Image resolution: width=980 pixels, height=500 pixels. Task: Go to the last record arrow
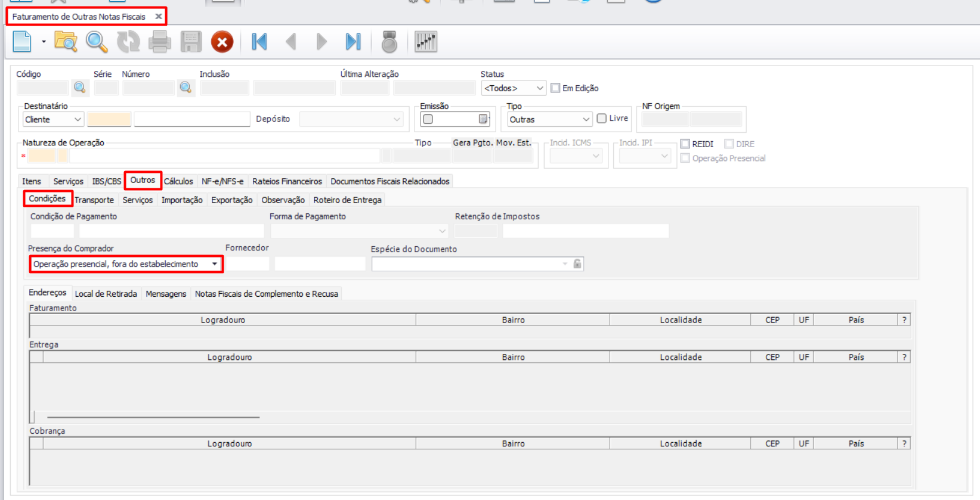pyautogui.click(x=353, y=42)
